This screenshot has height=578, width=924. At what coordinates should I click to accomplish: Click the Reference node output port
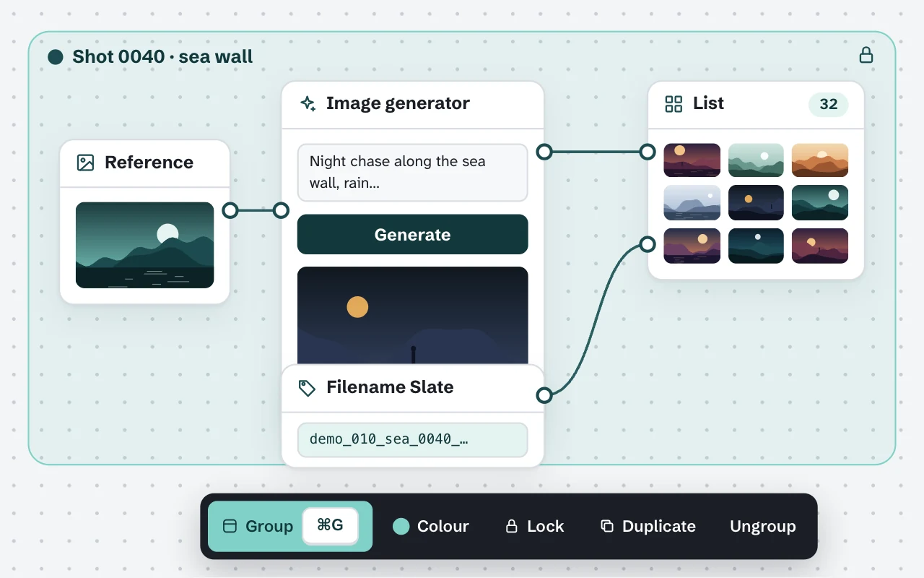pyautogui.click(x=230, y=210)
